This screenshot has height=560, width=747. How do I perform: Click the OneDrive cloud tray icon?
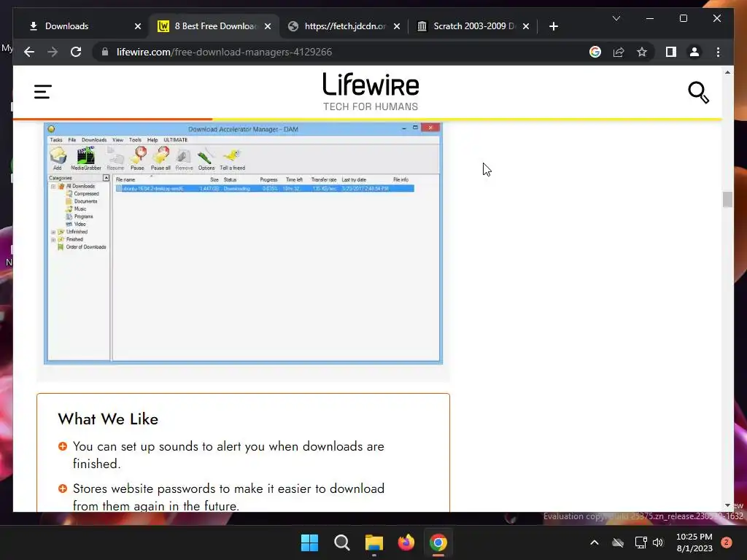(x=617, y=542)
